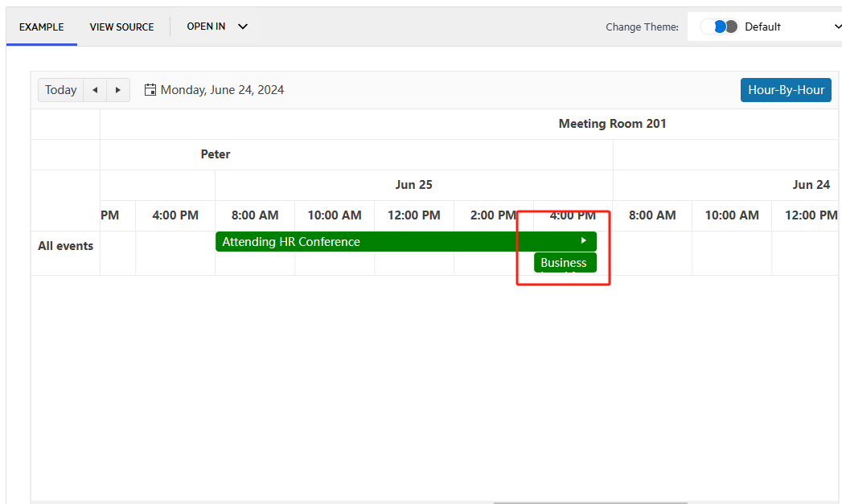Navigate forward using the right arrow
This screenshot has height=504, width=842.
[x=118, y=90]
